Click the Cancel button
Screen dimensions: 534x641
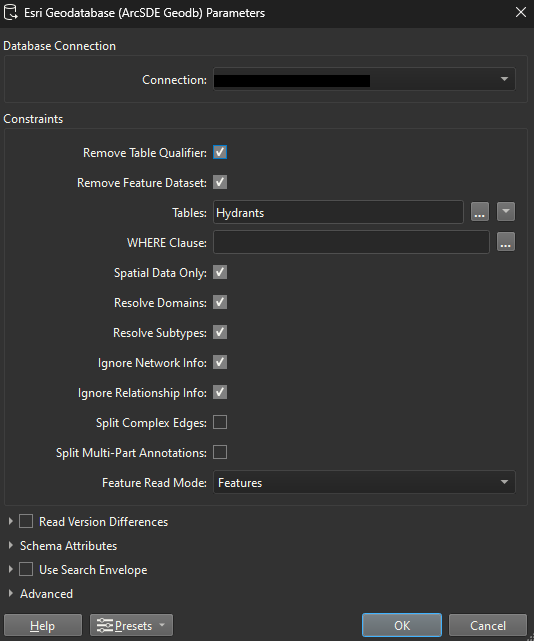tap(488, 625)
